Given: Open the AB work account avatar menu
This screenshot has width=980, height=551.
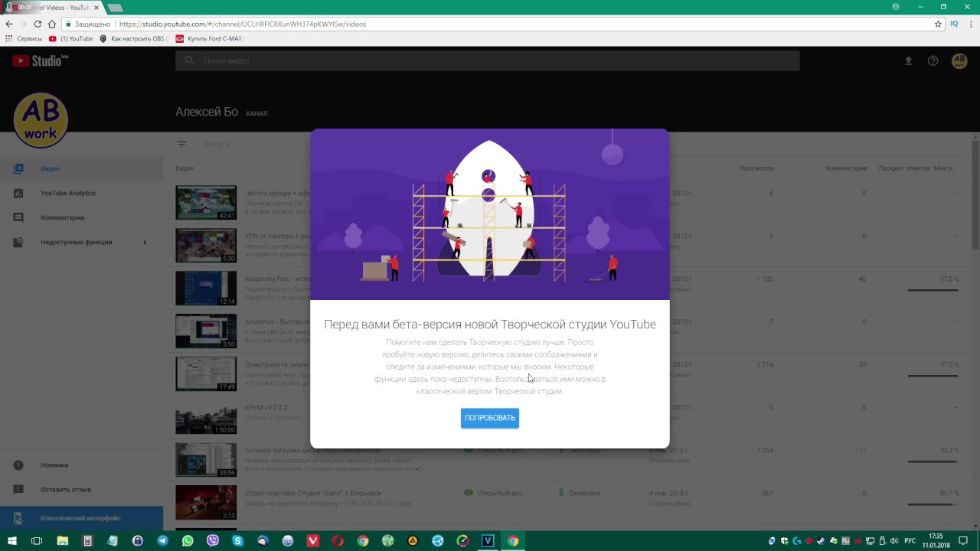Looking at the screenshot, I should coord(959,60).
